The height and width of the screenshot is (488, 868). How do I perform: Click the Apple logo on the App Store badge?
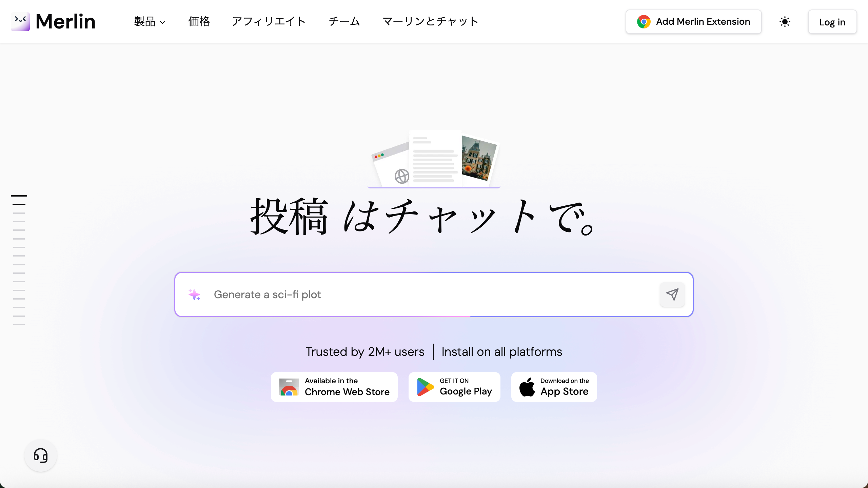coord(527,387)
